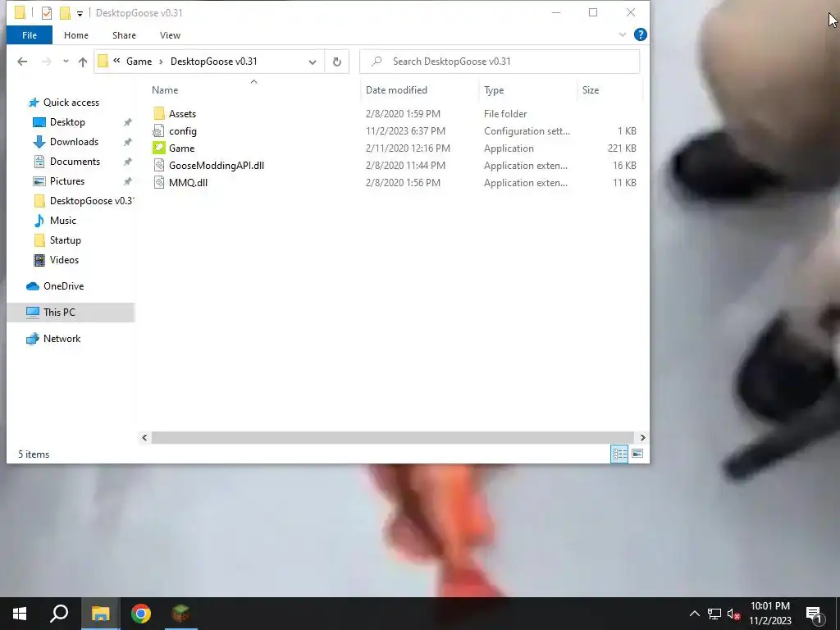This screenshot has width=840, height=630.
Task: Select the Game application icon
Action: click(x=158, y=148)
